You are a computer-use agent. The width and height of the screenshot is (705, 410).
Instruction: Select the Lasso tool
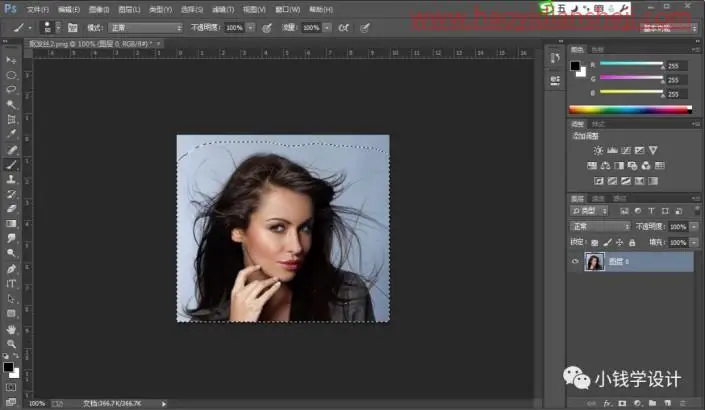(11, 89)
